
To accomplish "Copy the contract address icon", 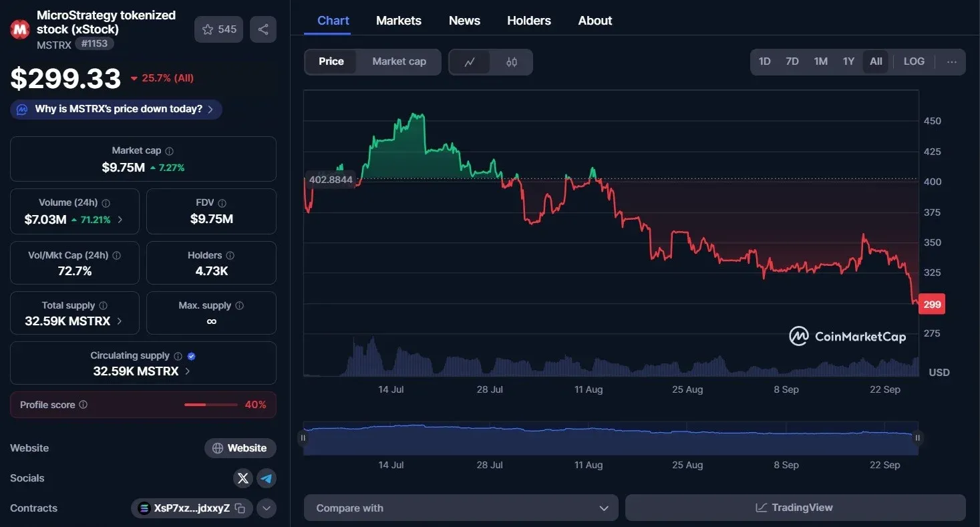I will tap(240, 508).
